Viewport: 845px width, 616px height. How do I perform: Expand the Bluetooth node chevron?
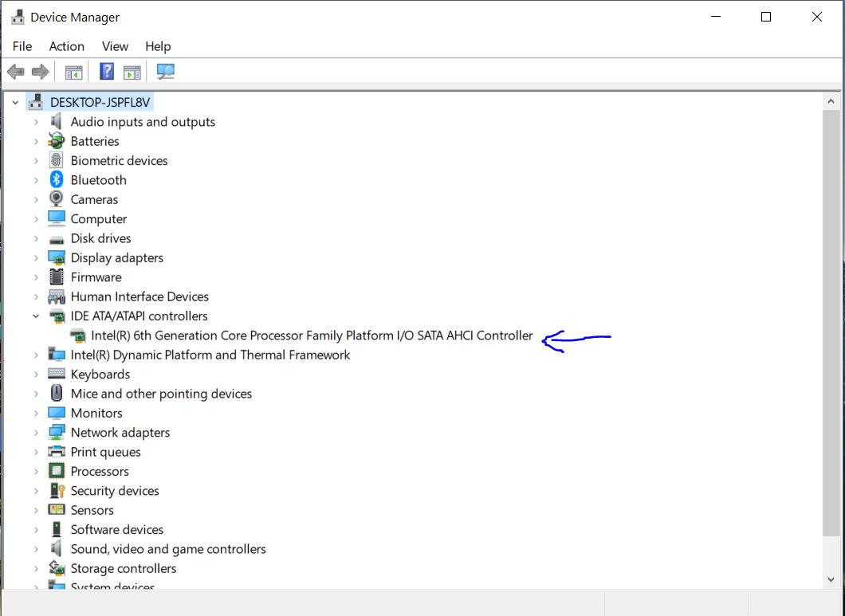click(36, 181)
